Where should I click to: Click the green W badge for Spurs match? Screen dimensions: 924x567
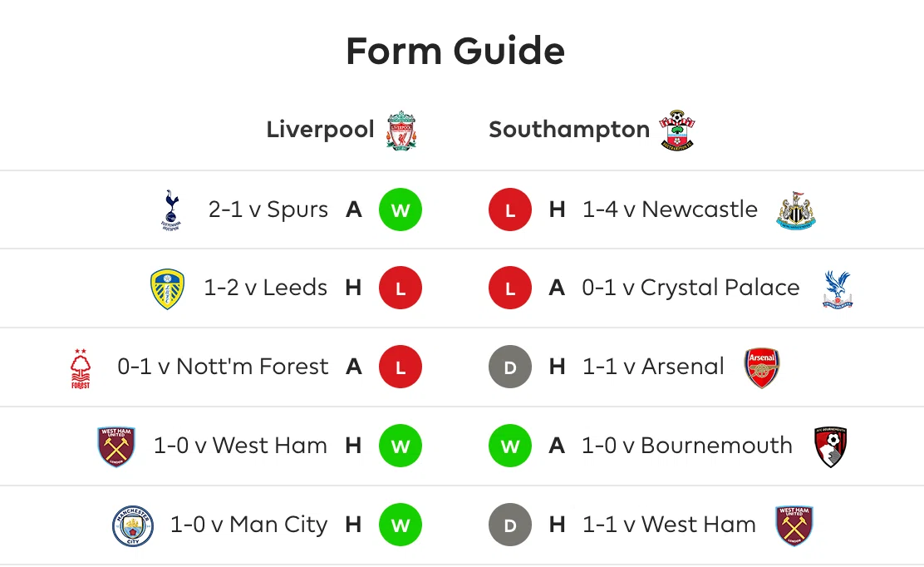pyautogui.click(x=401, y=210)
